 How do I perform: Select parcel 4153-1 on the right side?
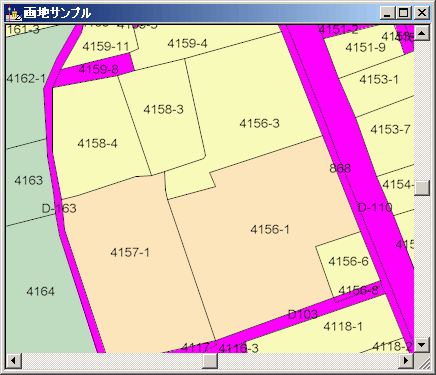click(x=379, y=80)
